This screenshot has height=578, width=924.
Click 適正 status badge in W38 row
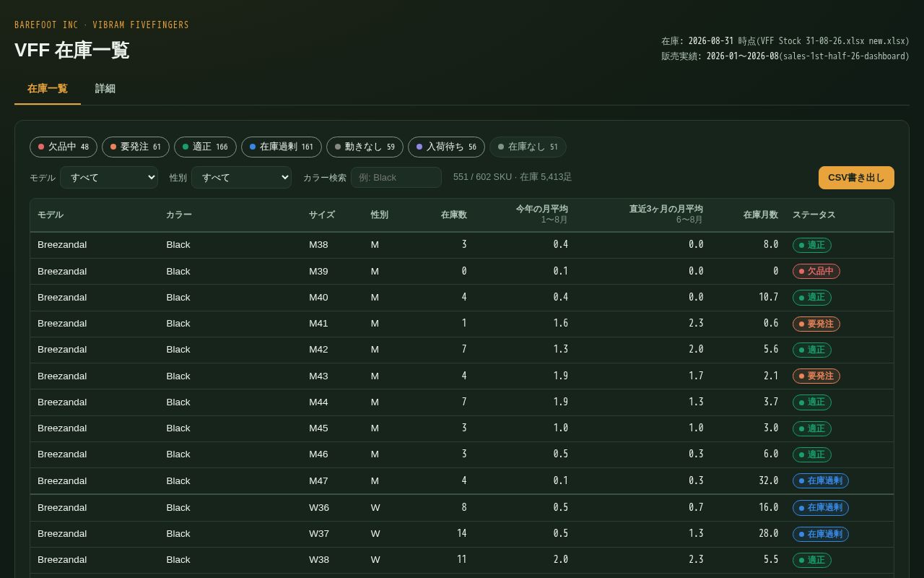click(812, 560)
